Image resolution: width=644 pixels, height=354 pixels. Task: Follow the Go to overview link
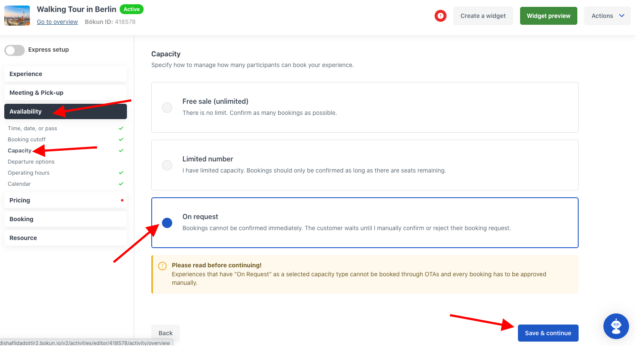pos(57,22)
